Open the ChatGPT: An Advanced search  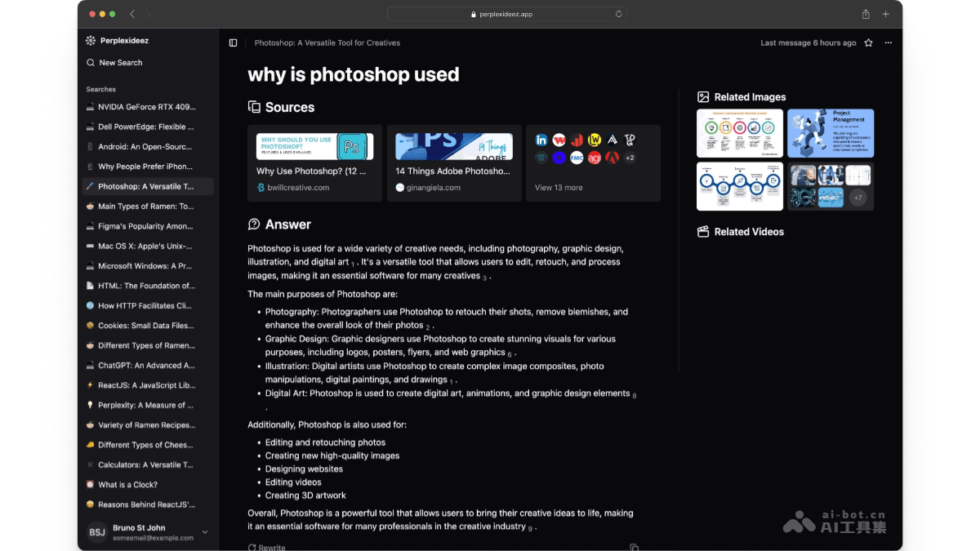146,366
